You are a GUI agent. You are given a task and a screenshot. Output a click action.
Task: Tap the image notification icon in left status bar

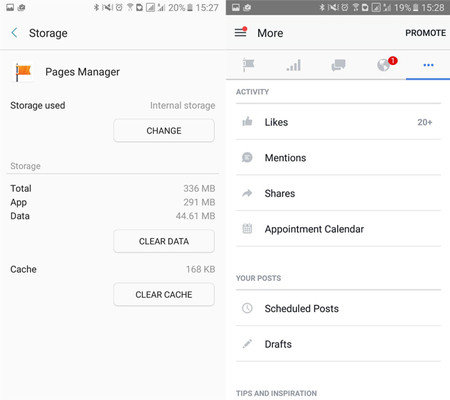[x=10, y=7]
